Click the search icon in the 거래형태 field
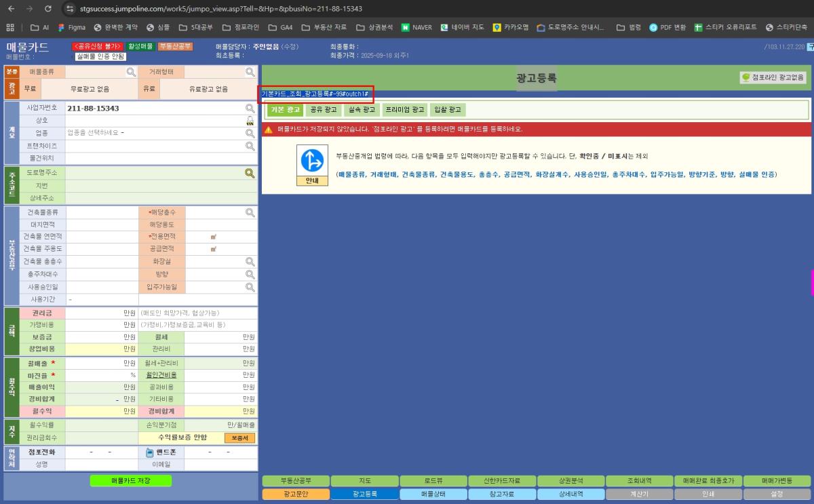The image size is (814, 504). [x=250, y=71]
